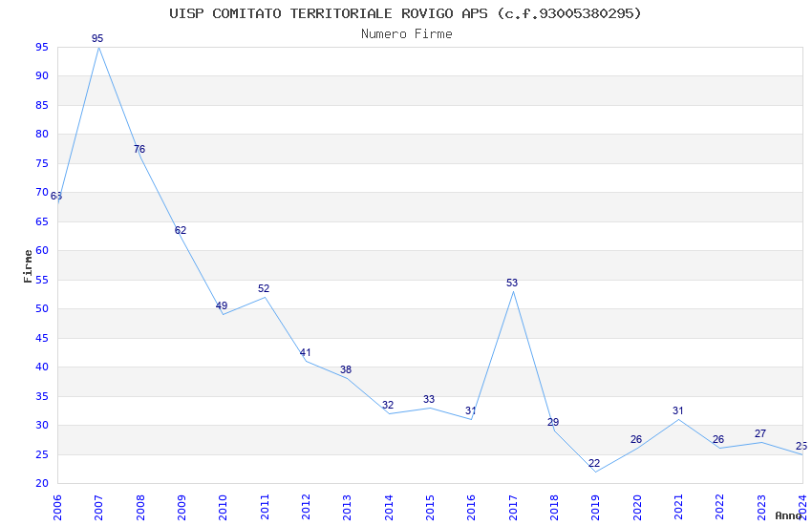Select the 49 data label for 2010
The image size is (812, 525).
[x=222, y=305]
